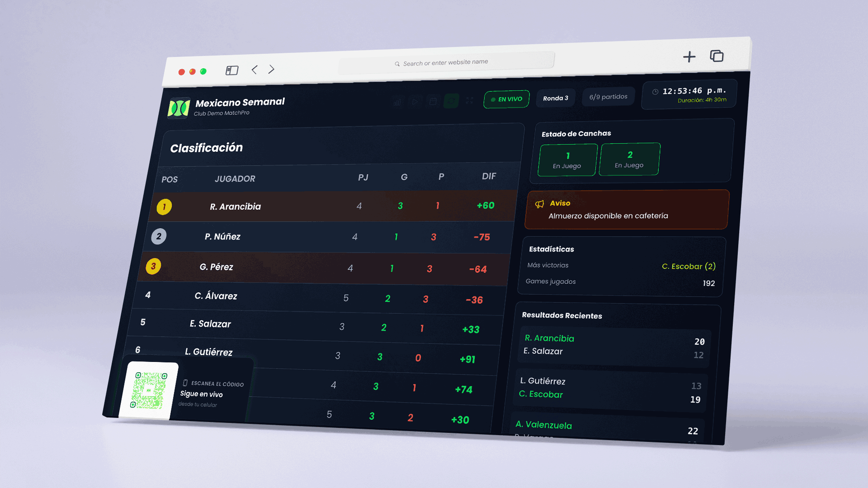Click A. Valenzuela in recent results
This screenshot has height=488, width=868.
(x=543, y=425)
